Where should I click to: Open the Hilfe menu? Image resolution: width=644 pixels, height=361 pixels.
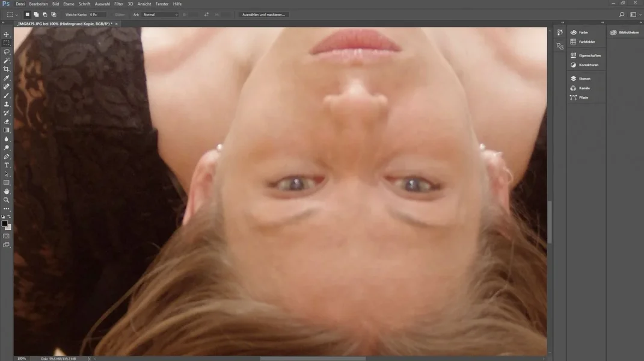pyautogui.click(x=177, y=4)
